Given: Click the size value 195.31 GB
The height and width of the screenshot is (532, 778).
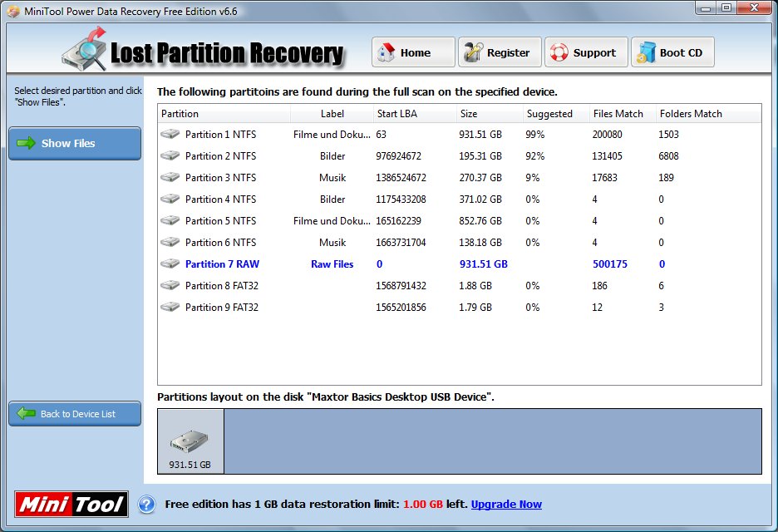Looking at the screenshot, I should (x=480, y=155).
